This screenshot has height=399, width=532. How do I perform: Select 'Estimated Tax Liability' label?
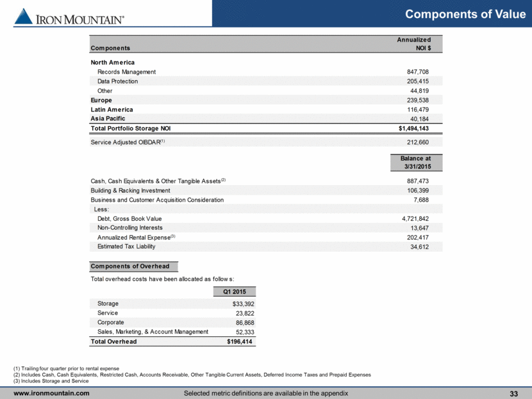click(126, 247)
